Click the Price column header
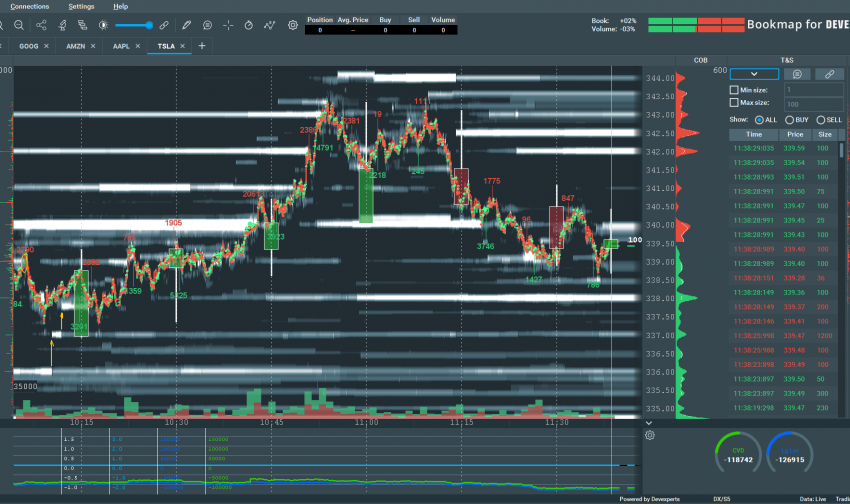The image size is (850, 504). [x=795, y=134]
